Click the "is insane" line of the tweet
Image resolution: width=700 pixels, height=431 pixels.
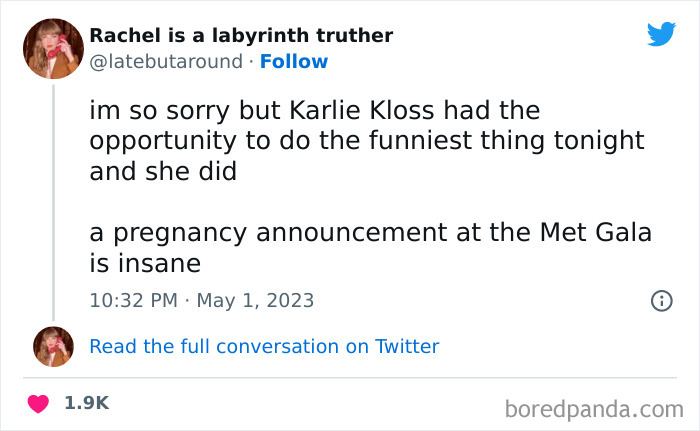click(145, 264)
